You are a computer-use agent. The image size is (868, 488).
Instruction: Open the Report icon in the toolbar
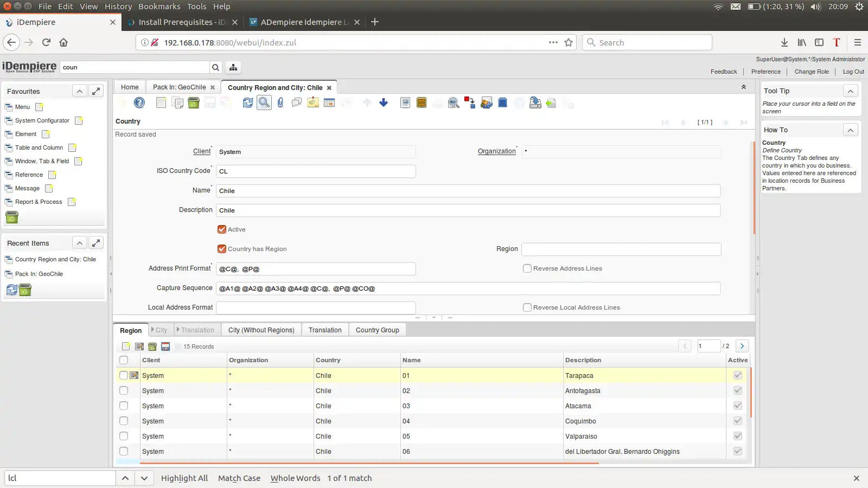click(405, 102)
